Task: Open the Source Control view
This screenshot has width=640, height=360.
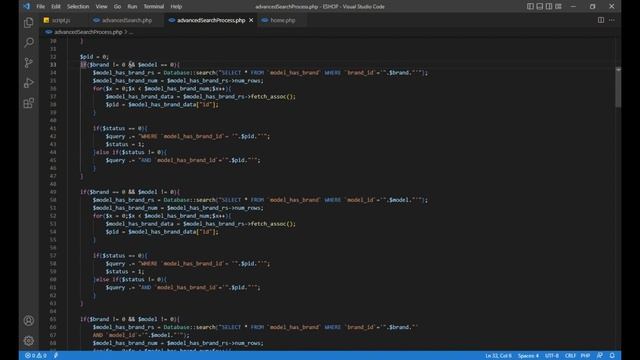Action: tap(29, 62)
